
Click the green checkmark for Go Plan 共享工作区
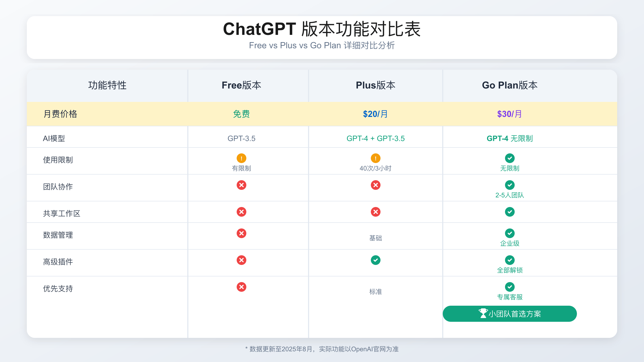tap(510, 212)
